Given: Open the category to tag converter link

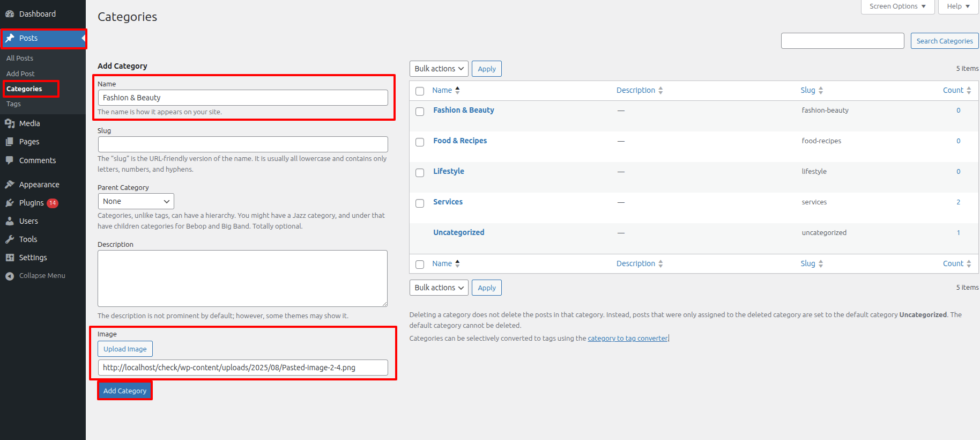Looking at the screenshot, I should point(627,339).
